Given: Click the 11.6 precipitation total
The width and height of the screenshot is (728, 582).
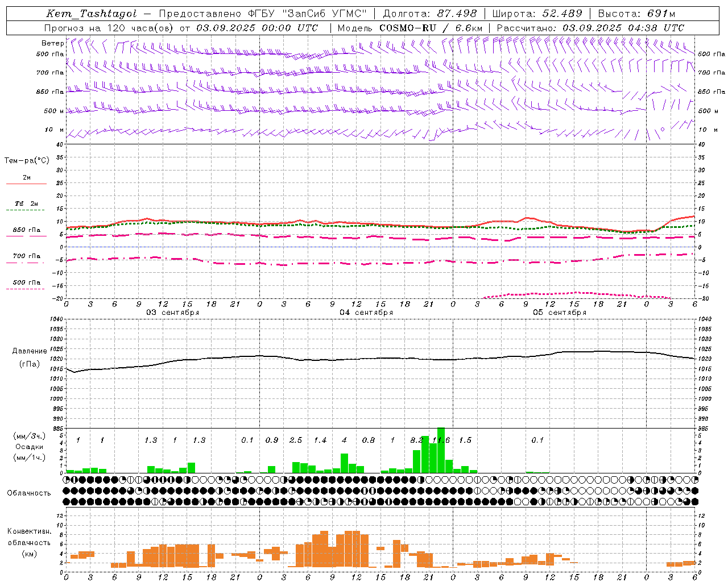Looking at the screenshot, I should [x=441, y=440].
